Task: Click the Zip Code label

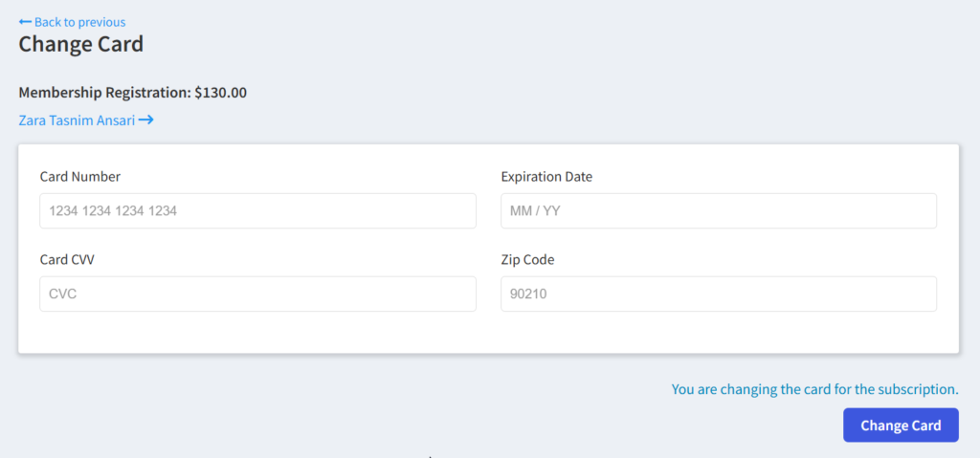Action: pos(527,259)
